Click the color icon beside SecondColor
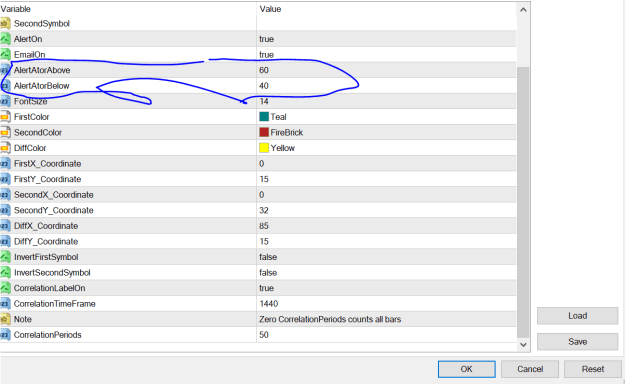Image resolution: width=625 pixels, height=384 pixels. [5, 132]
